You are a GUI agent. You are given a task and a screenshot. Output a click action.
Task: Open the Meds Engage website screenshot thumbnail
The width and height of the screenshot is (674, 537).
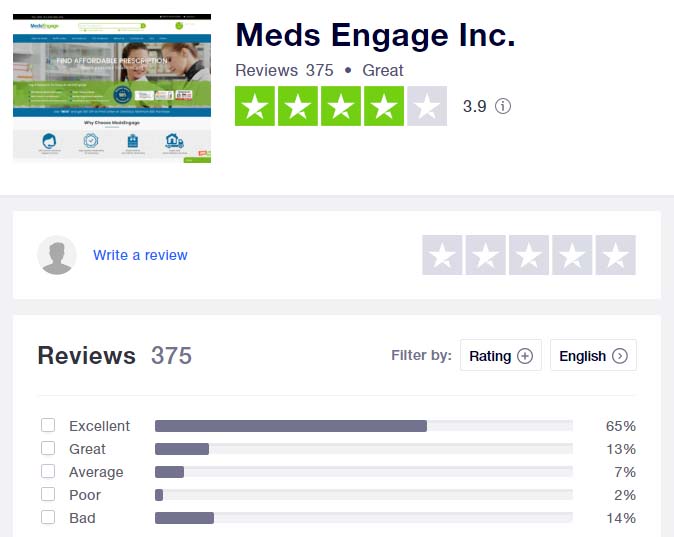tap(112, 89)
